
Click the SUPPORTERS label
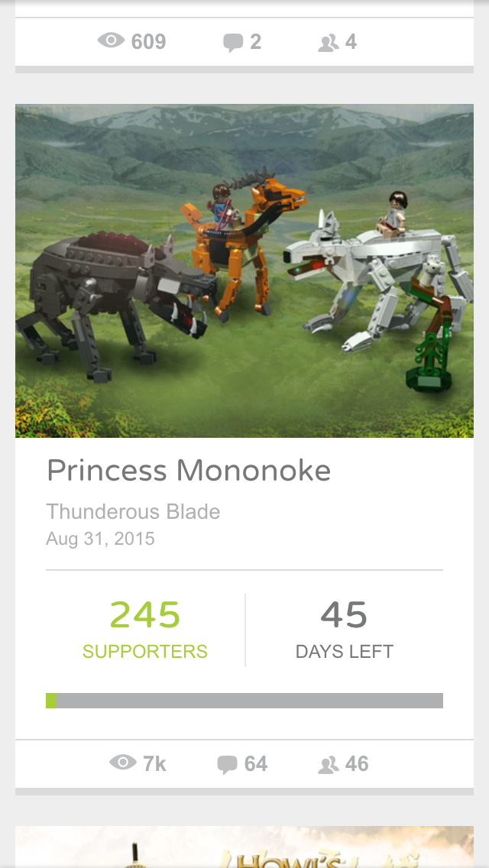coord(145,652)
